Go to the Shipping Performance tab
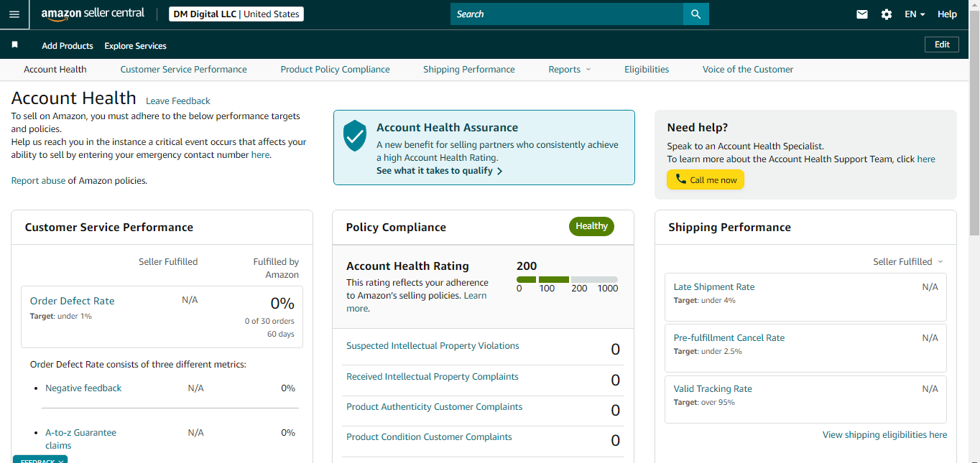This screenshot has height=463, width=980. pos(469,70)
